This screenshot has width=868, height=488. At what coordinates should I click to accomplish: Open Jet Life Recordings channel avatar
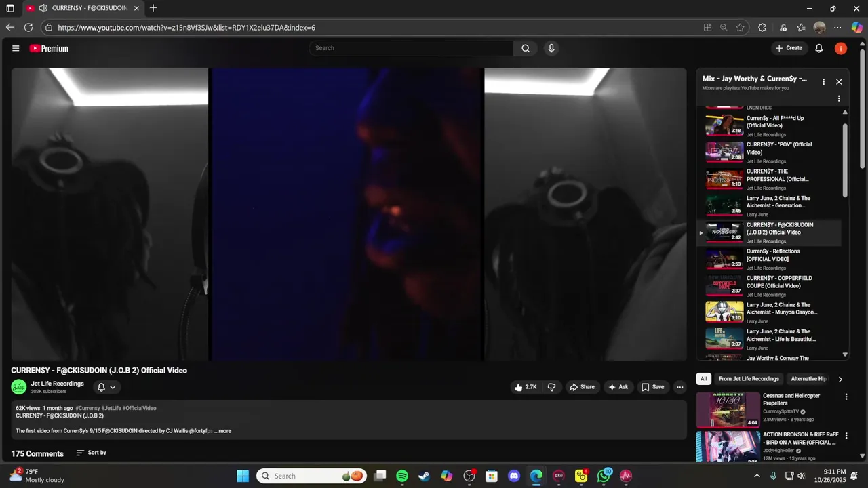[19, 387]
